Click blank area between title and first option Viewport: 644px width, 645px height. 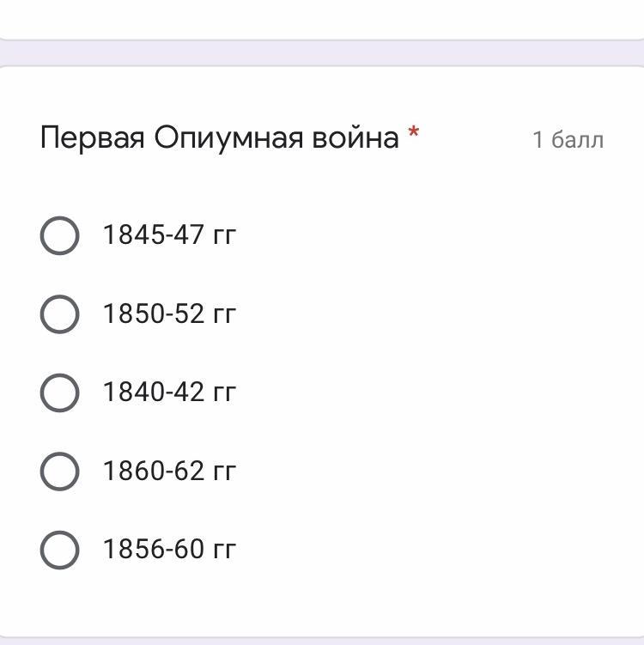tap(322, 185)
